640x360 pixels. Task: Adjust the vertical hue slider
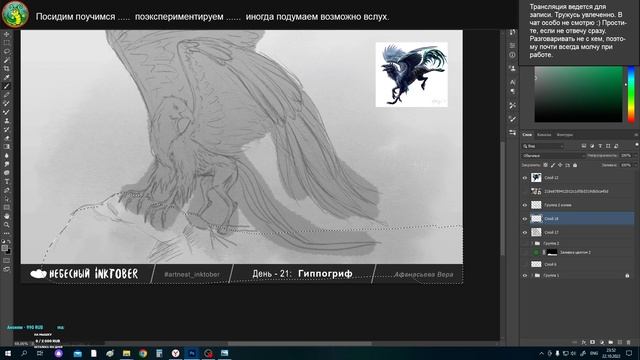[x=631, y=94]
